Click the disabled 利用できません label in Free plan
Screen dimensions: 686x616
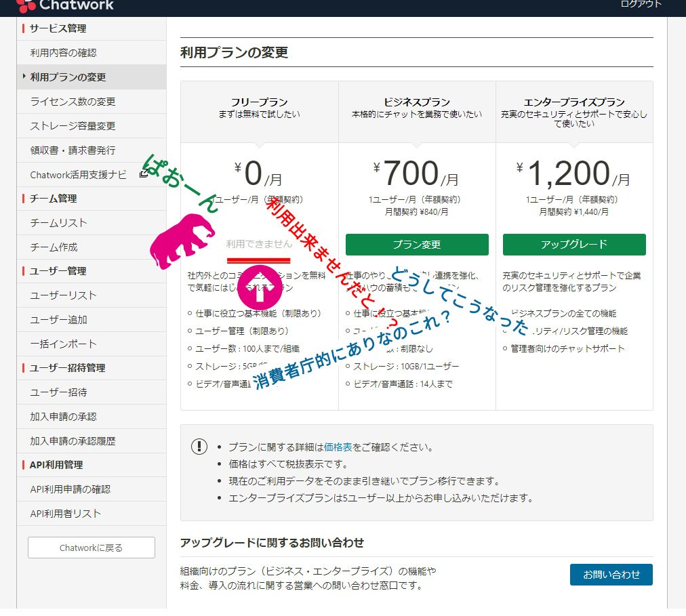coord(259,244)
